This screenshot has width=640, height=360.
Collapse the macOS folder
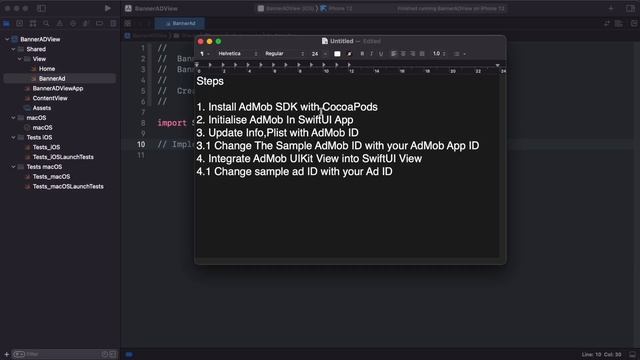[x=13, y=118]
